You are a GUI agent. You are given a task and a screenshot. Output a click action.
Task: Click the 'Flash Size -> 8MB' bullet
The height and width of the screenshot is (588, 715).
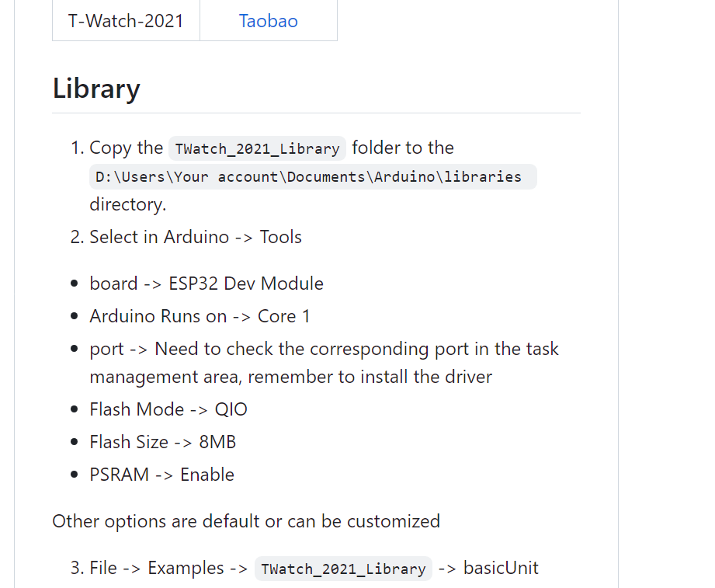162,442
